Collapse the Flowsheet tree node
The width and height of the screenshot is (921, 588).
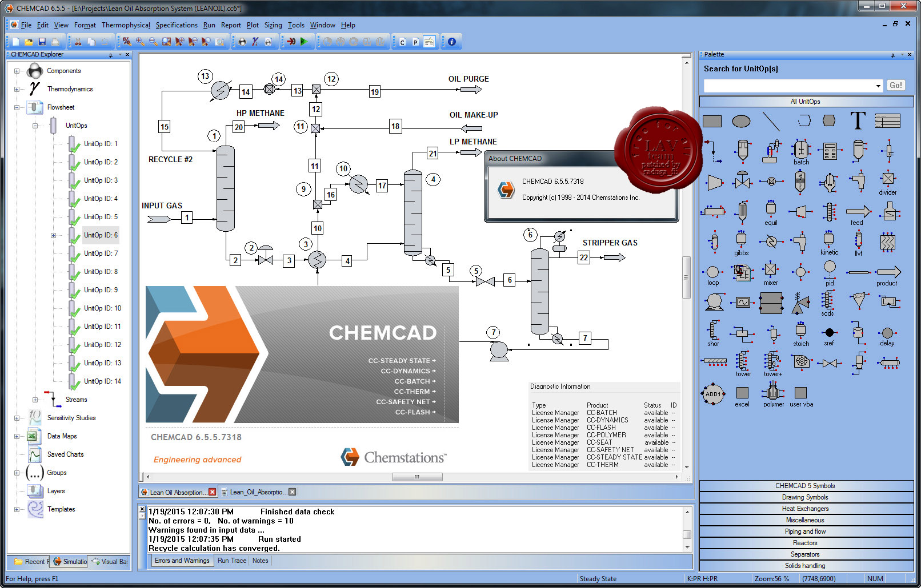(17, 107)
